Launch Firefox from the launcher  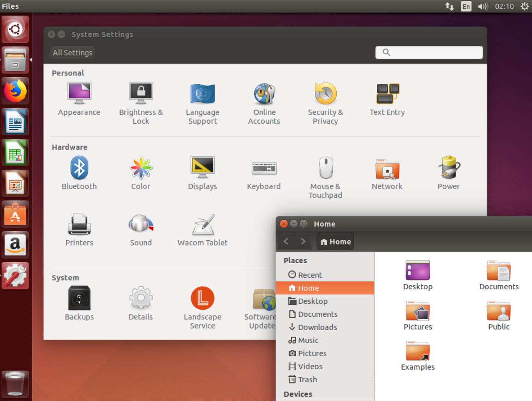15,91
